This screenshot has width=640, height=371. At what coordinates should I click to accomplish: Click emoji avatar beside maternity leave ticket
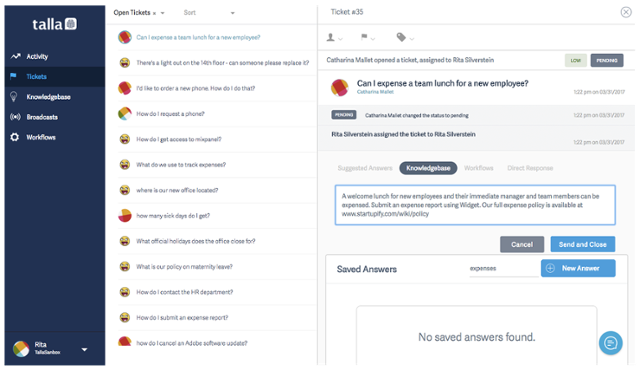click(x=124, y=266)
